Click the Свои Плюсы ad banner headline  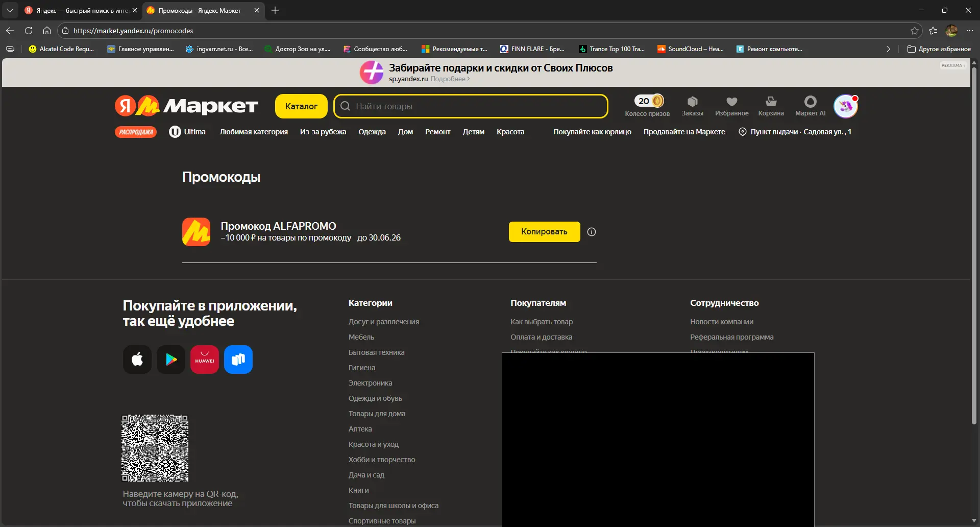(501, 68)
